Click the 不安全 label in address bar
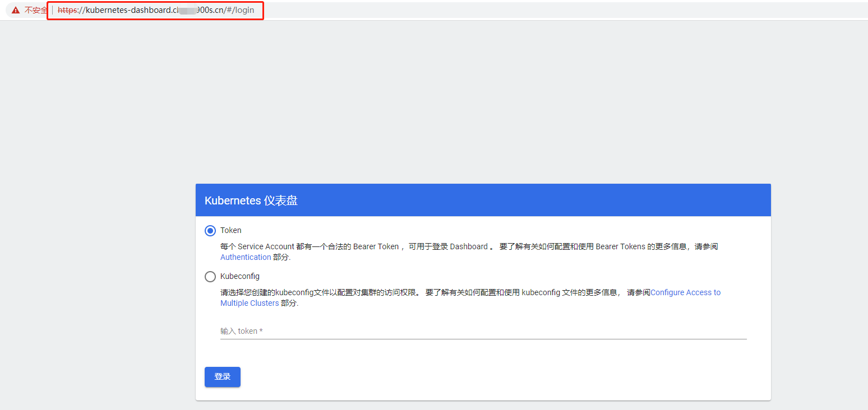 tap(36, 11)
